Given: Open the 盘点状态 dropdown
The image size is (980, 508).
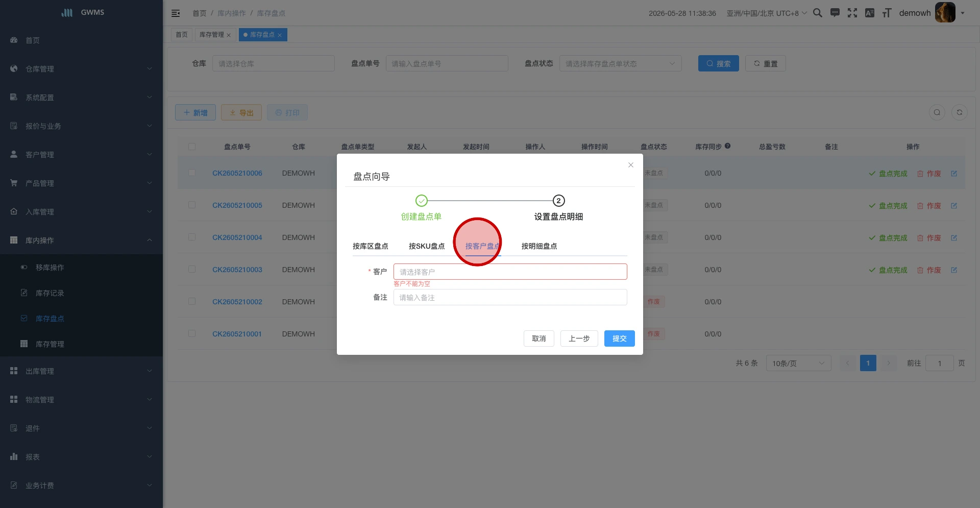Looking at the screenshot, I should click(621, 64).
